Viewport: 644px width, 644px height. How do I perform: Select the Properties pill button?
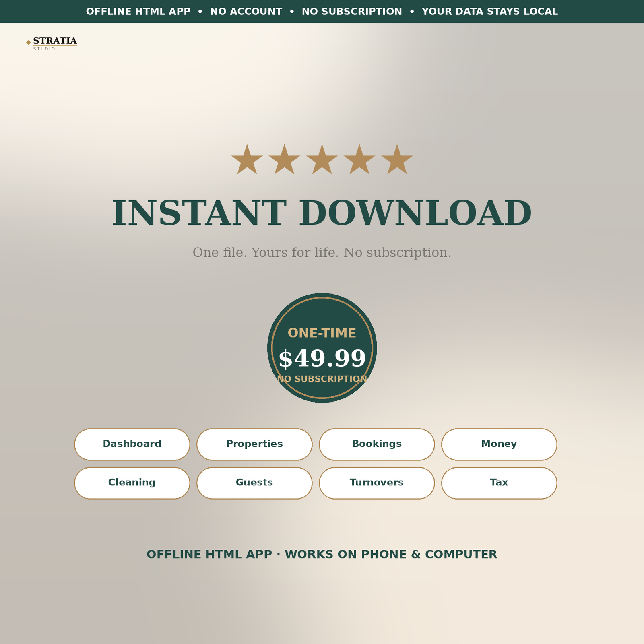[254, 444]
